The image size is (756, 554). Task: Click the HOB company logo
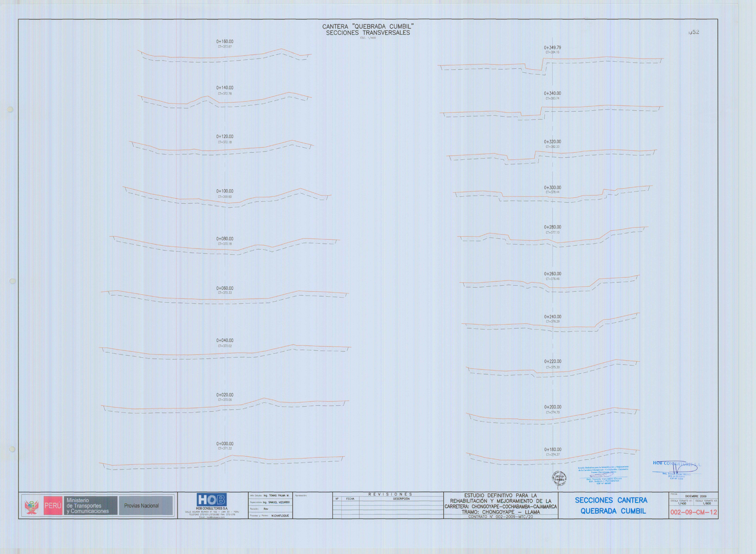(212, 499)
